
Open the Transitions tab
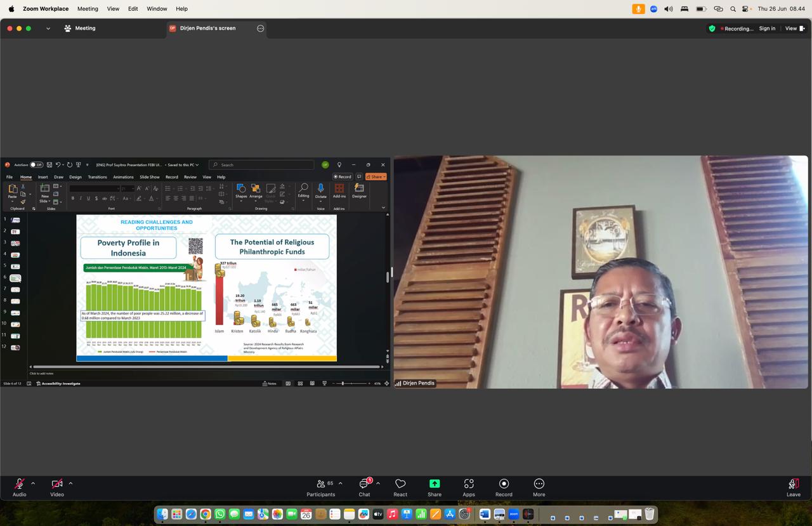pos(97,177)
